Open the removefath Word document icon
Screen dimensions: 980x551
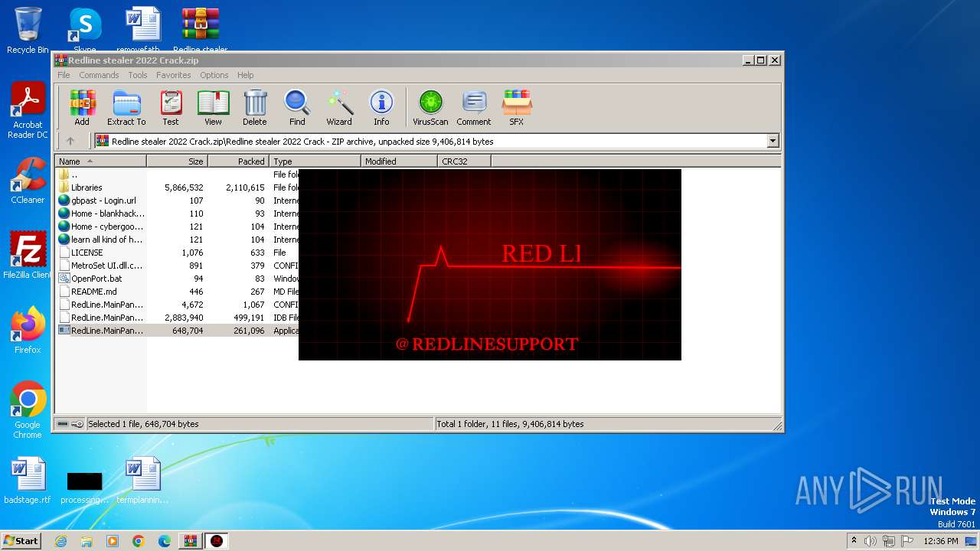coord(142,31)
